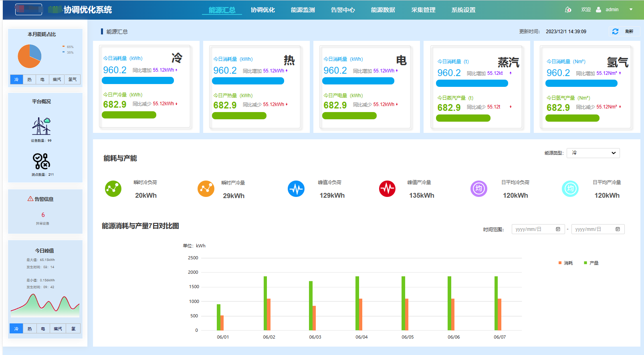Switch to the 协调优化 menu
The image size is (644, 355).
[x=262, y=10]
